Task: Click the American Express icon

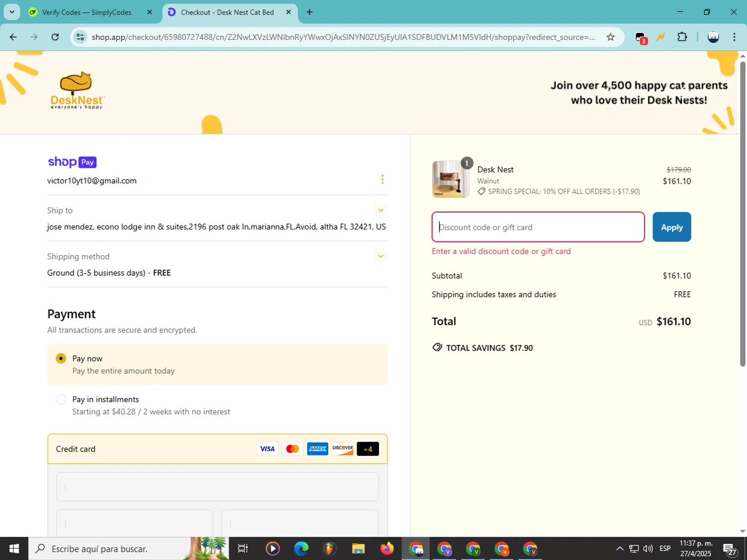Action: click(x=318, y=449)
